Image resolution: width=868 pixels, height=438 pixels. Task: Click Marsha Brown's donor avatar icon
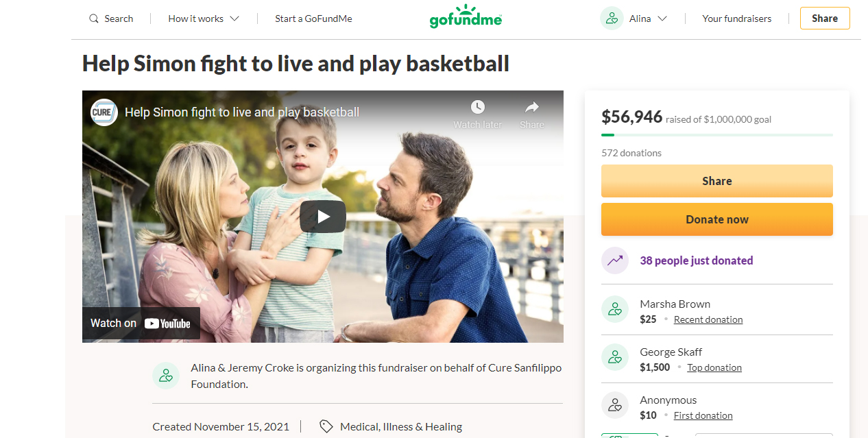click(615, 309)
